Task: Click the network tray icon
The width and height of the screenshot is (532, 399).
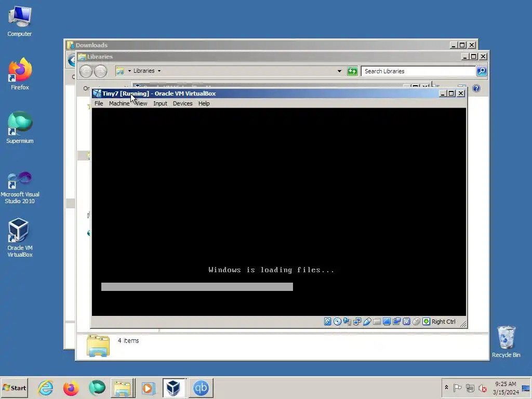Action: pos(470,388)
